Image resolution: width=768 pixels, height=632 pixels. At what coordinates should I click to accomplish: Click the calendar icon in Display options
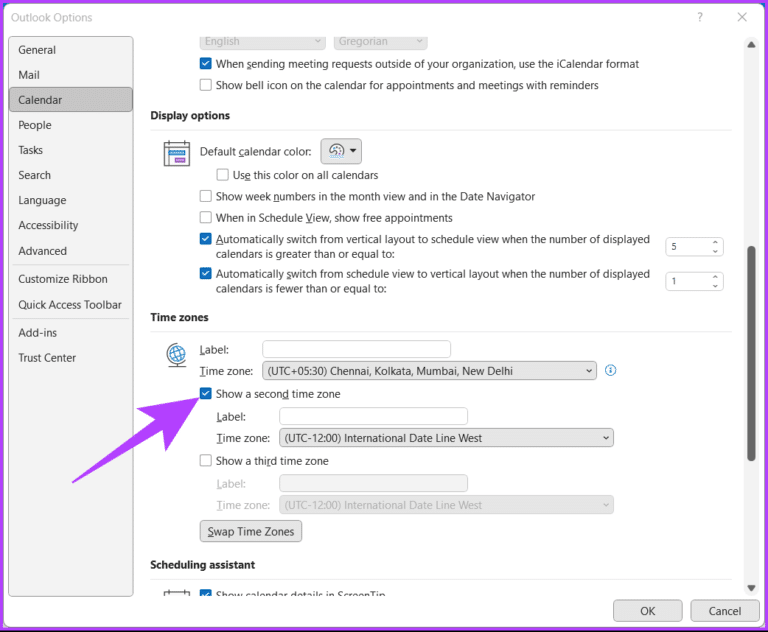coord(177,153)
